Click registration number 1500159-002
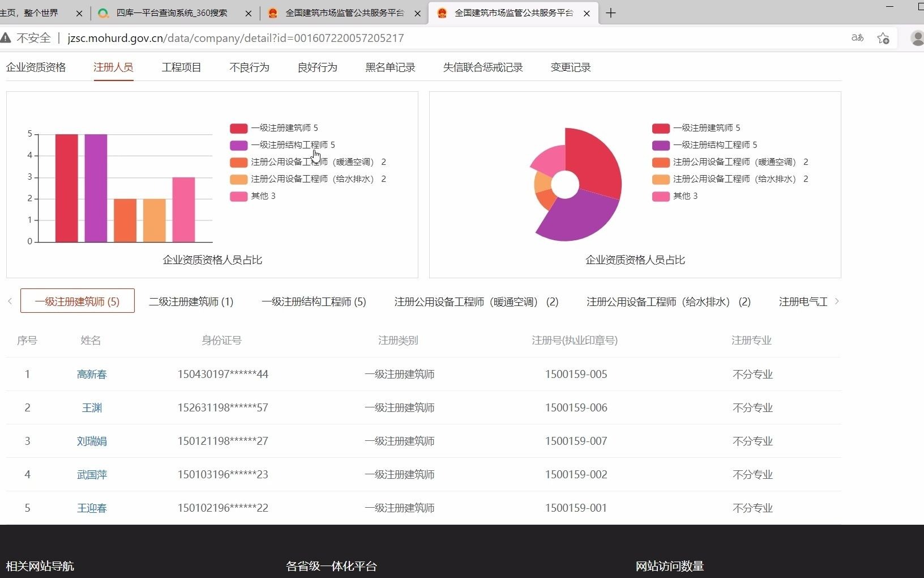Viewport: 924px width, 578px height. tap(576, 474)
